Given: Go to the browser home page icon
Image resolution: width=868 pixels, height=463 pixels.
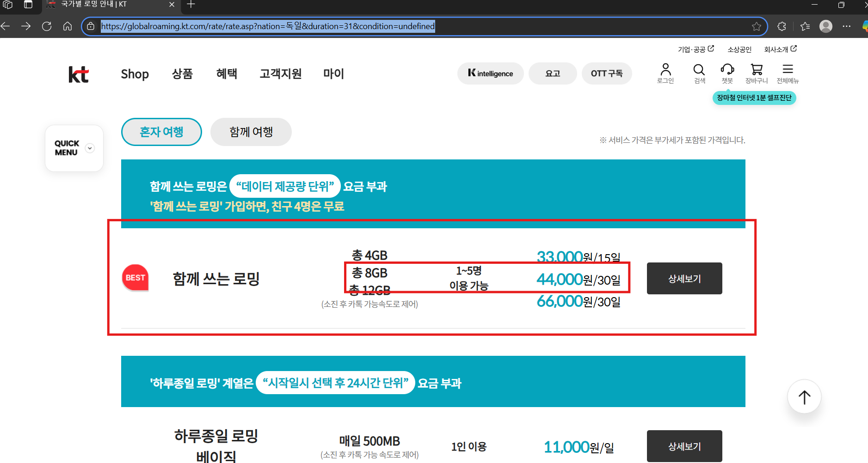Looking at the screenshot, I should point(68,26).
